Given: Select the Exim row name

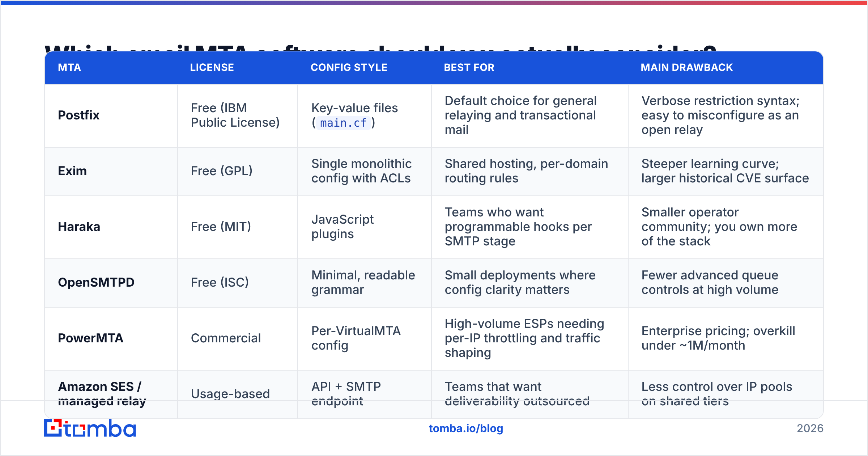Looking at the screenshot, I should (72, 171).
